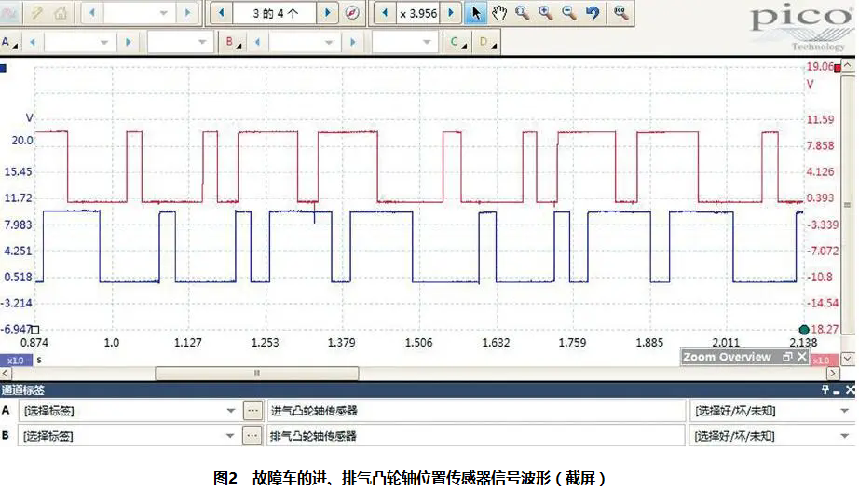859x504 pixels.
Task: Edit channel A description 进气凸轮轴传感器
Action: [475, 410]
